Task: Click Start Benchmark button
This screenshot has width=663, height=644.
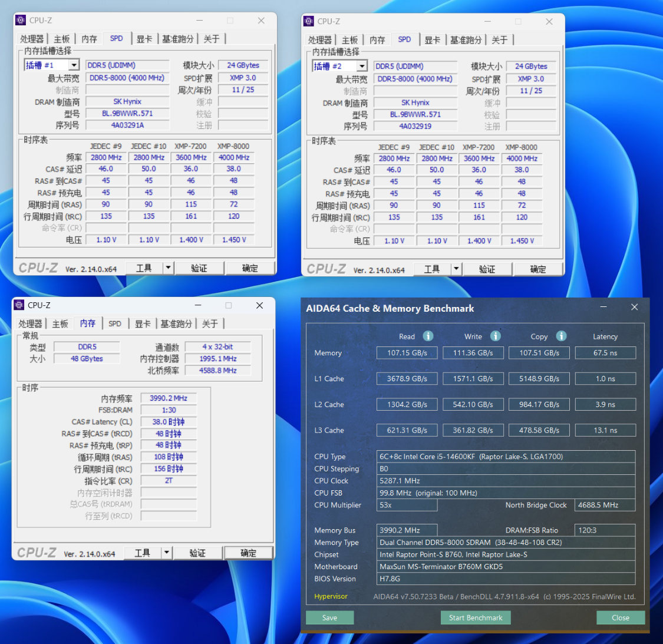Action: pos(476,617)
